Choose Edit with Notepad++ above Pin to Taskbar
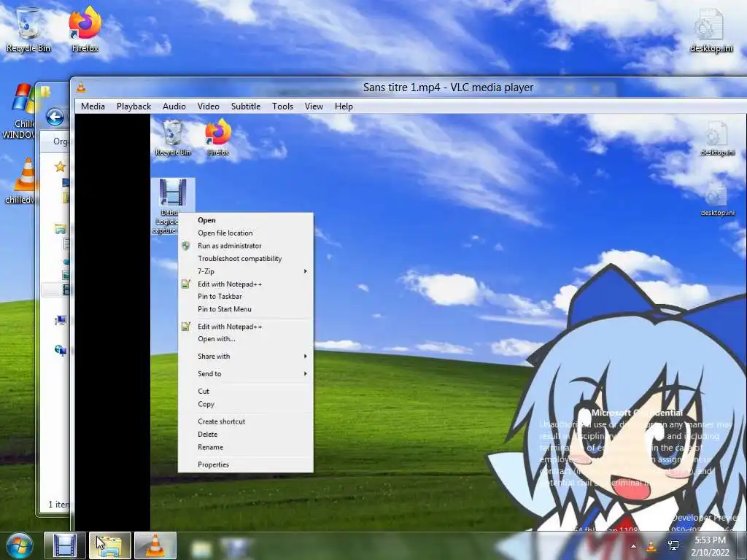The width and height of the screenshot is (747, 560). pos(246,284)
